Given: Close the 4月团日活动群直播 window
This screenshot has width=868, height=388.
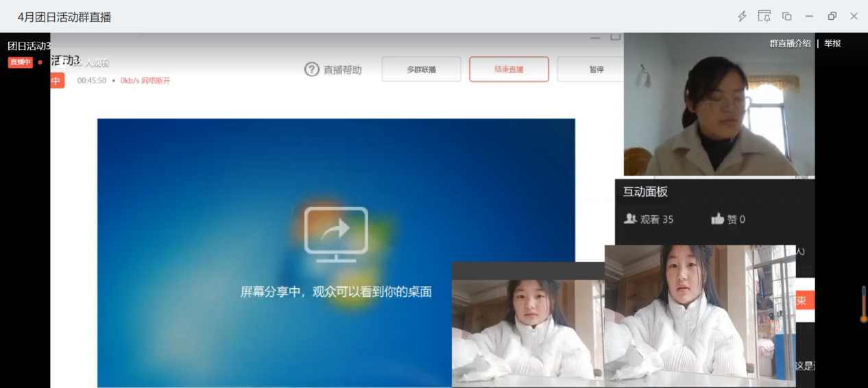Looking at the screenshot, I should pyautogui.click(x=854, y=16).
